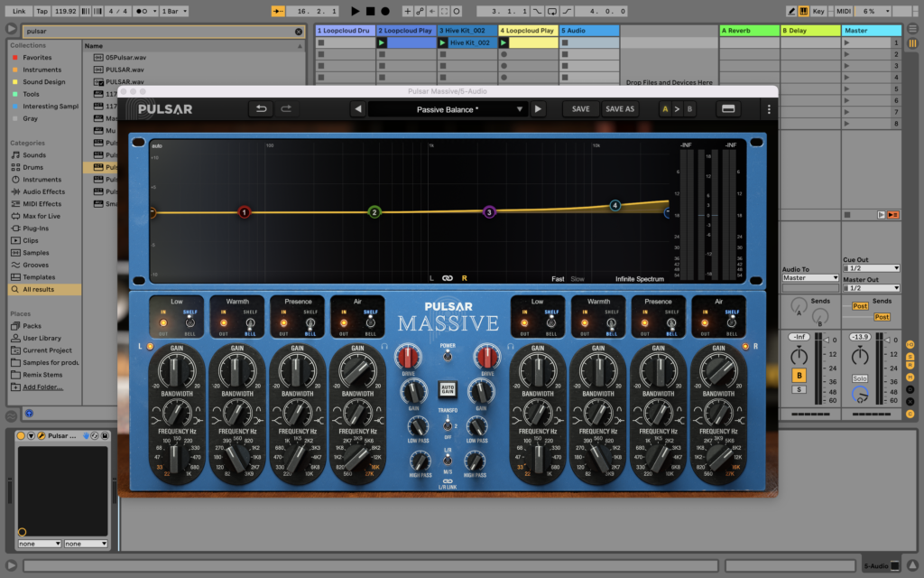Select EQ band node 2 on graph
This screenshot has width=924, height=578.
(x=374, y=212)
